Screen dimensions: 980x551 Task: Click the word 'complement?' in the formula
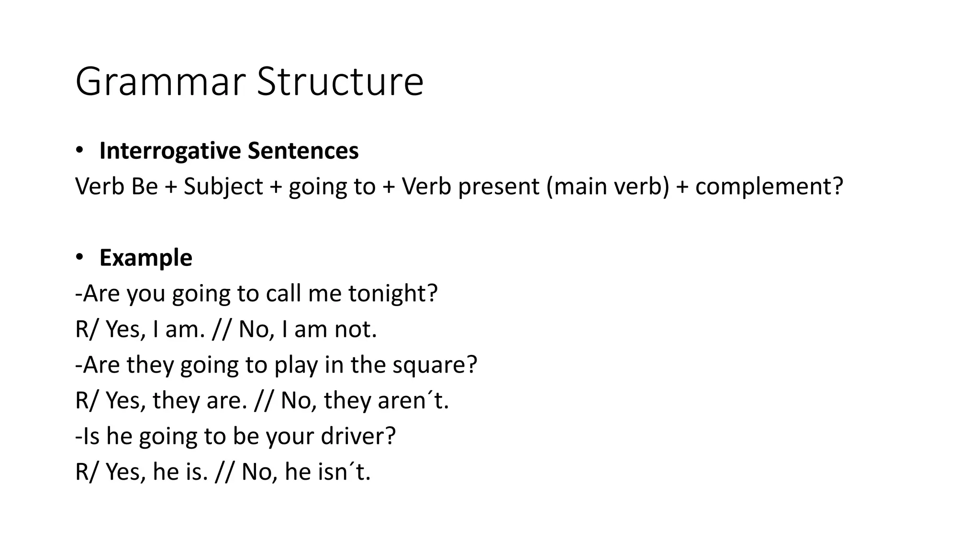768,187
